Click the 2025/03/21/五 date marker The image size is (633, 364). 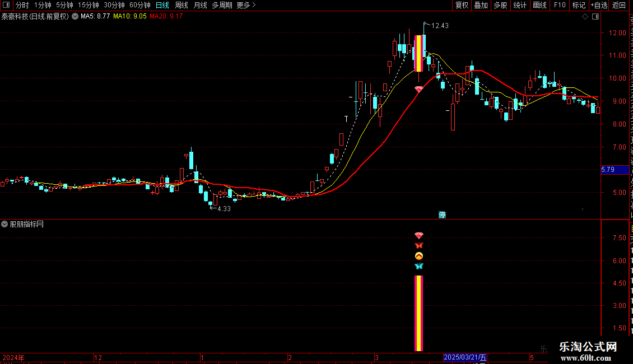[465, 357]
